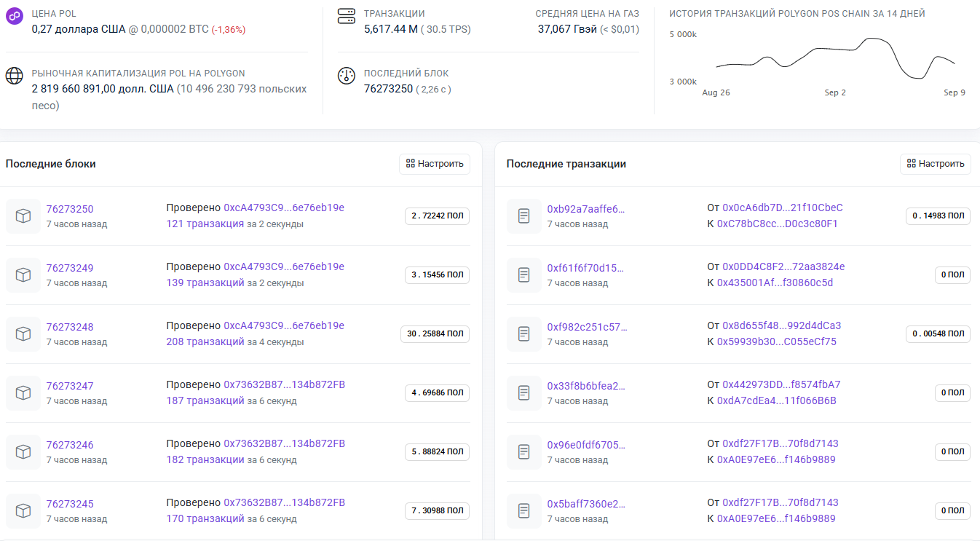This screenshot has height=541, width=980.
Task: Click the 5,617.44 M transactions value
Action: (x=391, y=29)
